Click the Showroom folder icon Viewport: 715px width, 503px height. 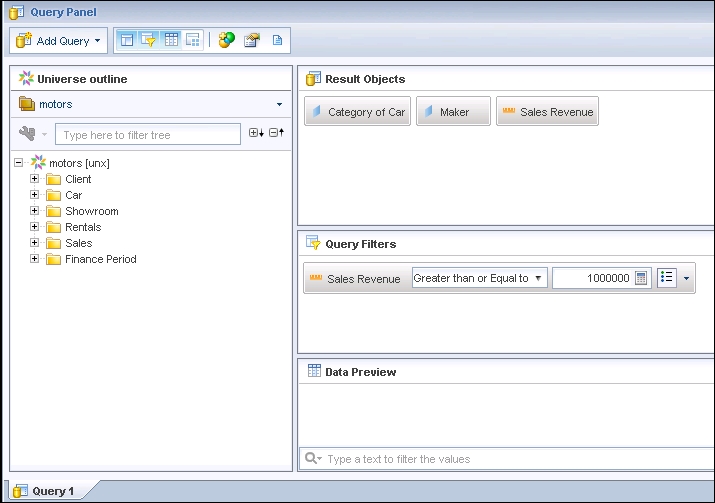click(53, 211)
